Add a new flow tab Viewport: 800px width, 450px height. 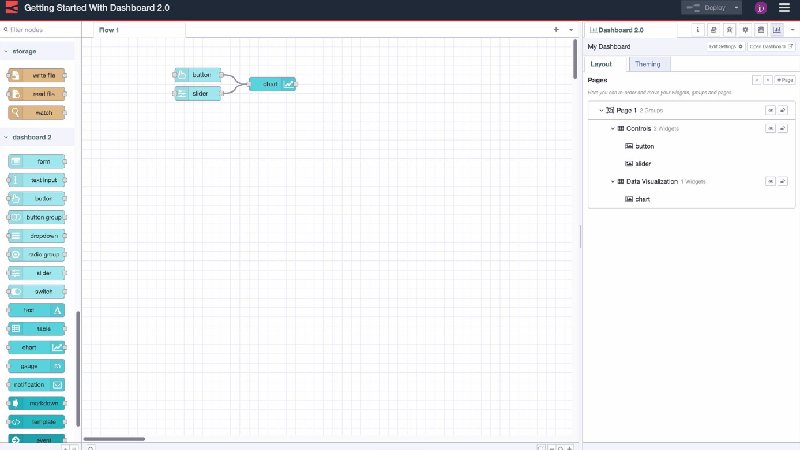[556, 30]
